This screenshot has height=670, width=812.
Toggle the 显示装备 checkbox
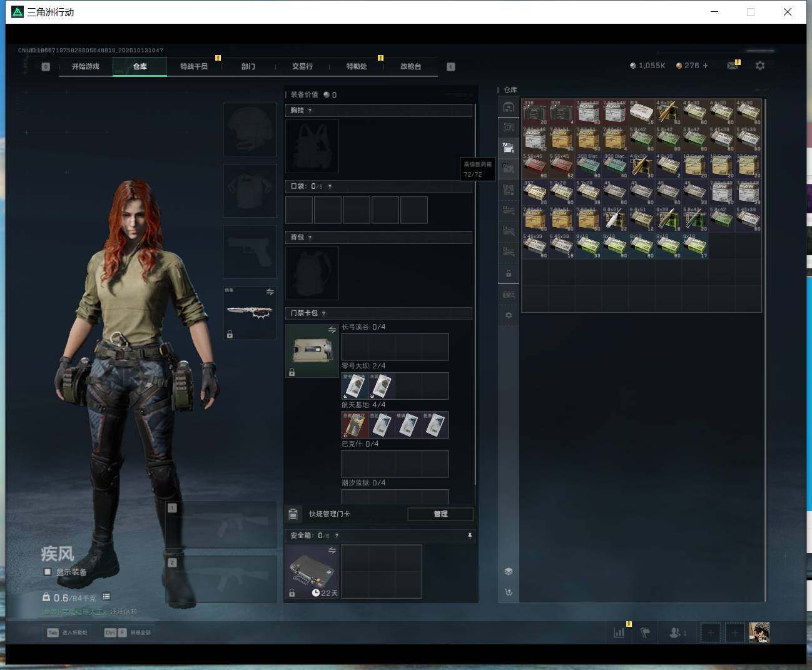[47, 572]
